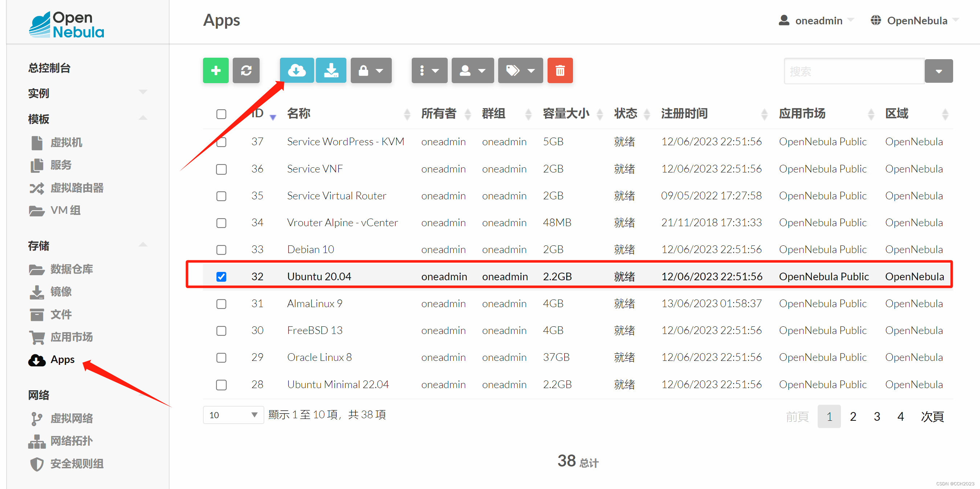Refresh the Apps list
980x489 pixels.
tap(246, 71)
